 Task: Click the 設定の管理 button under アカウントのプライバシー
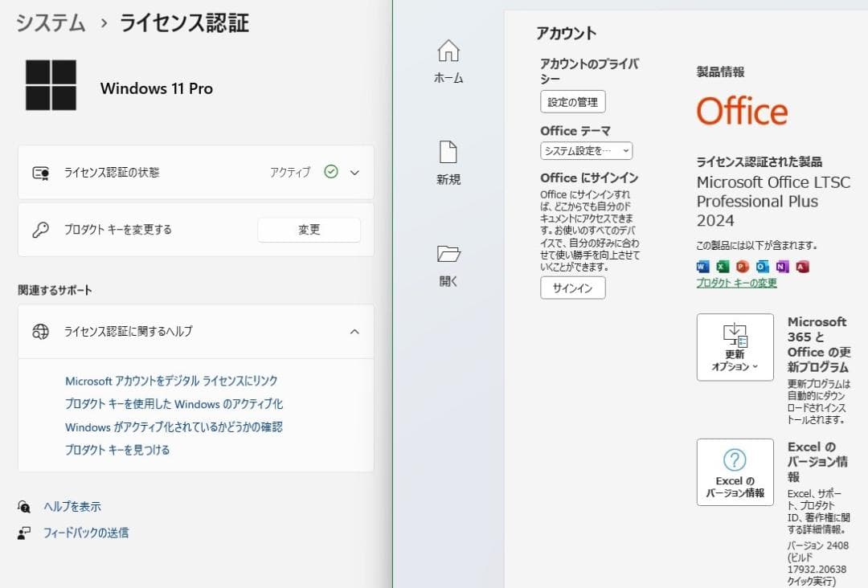coord(572,101)
